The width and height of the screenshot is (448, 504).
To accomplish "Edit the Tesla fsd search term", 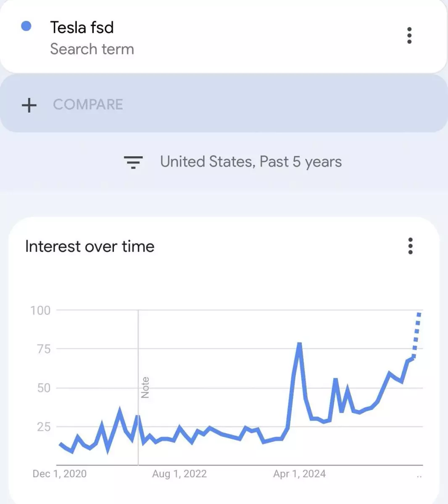I will click(82, 28).
